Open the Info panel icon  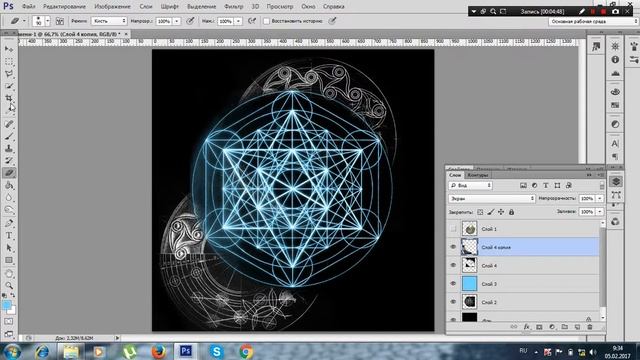tap(615, 60)
